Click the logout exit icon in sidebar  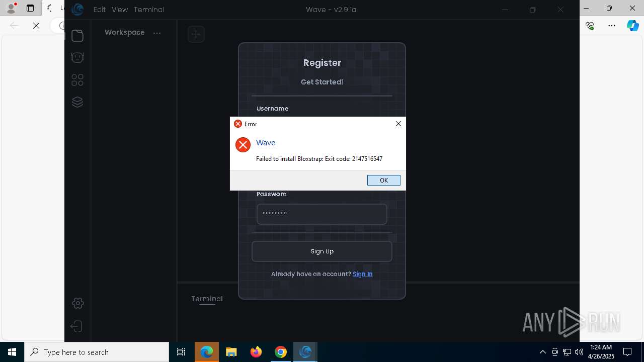(x=76, y=326)
